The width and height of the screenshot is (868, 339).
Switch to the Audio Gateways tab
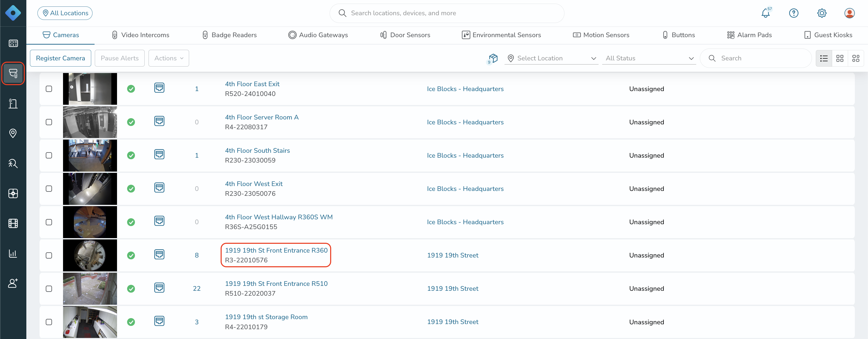pyautogui.click(x=318, y=35)
